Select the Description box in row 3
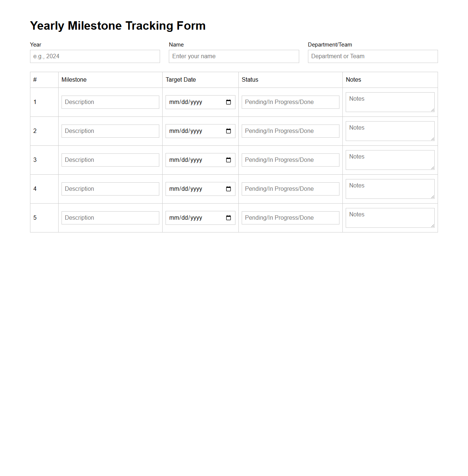The height and width of the screenshot is (476, 468). [x=110, y=160]
